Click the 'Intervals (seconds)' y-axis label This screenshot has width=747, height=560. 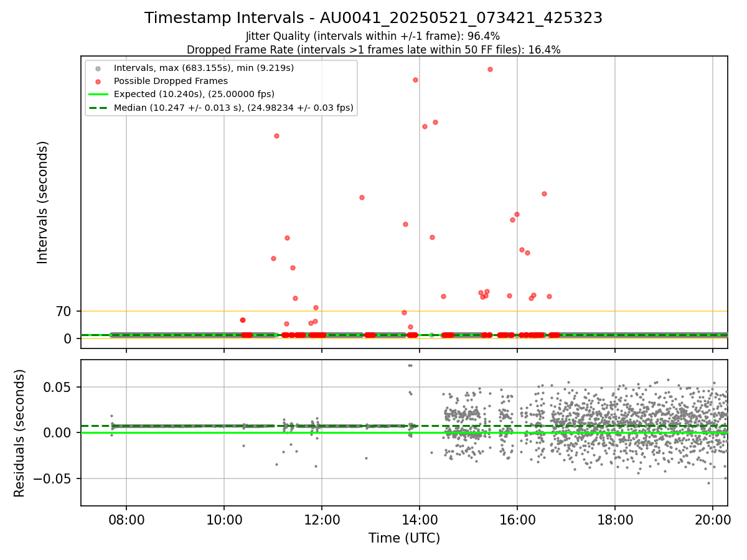point(43,202)
